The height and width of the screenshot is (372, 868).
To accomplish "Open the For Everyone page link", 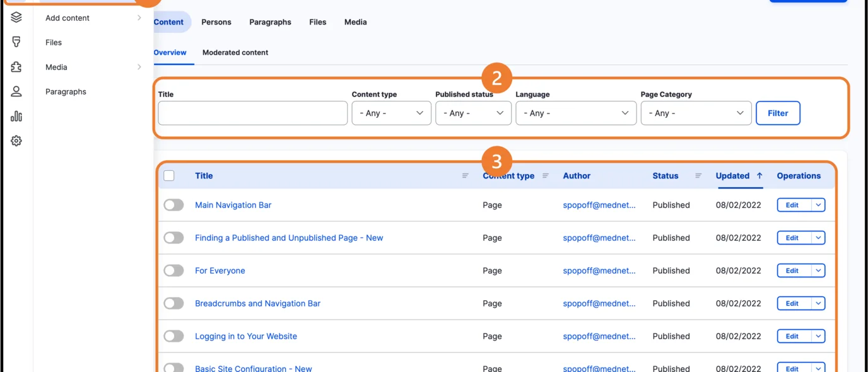I will (x=220, y=270).
